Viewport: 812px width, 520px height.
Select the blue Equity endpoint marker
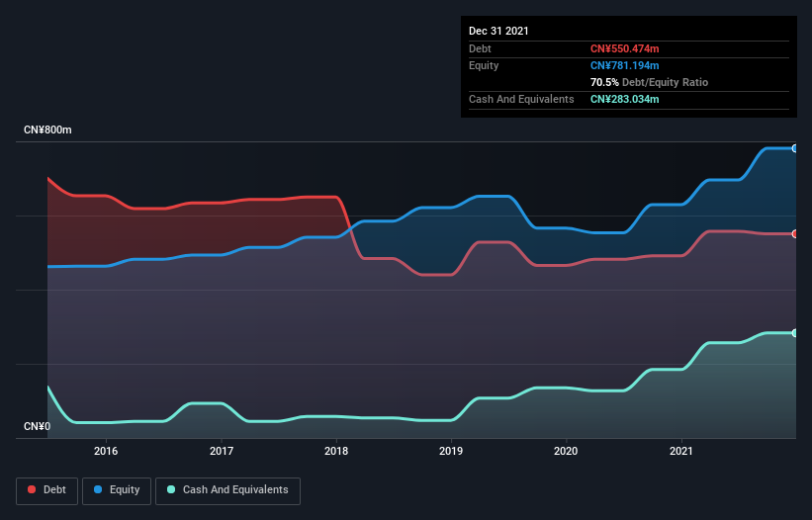click(x=795, y=148)
